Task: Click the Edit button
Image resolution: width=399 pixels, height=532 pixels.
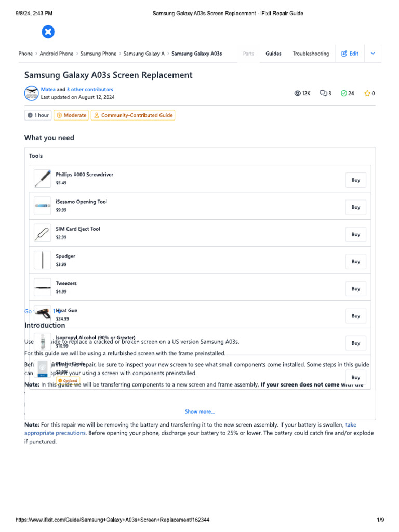Action: [350, 54]
